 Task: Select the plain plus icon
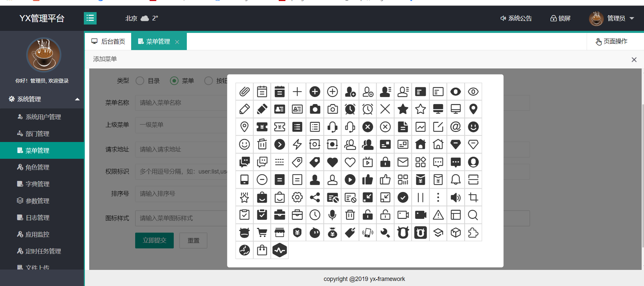(x=297, y=92)
